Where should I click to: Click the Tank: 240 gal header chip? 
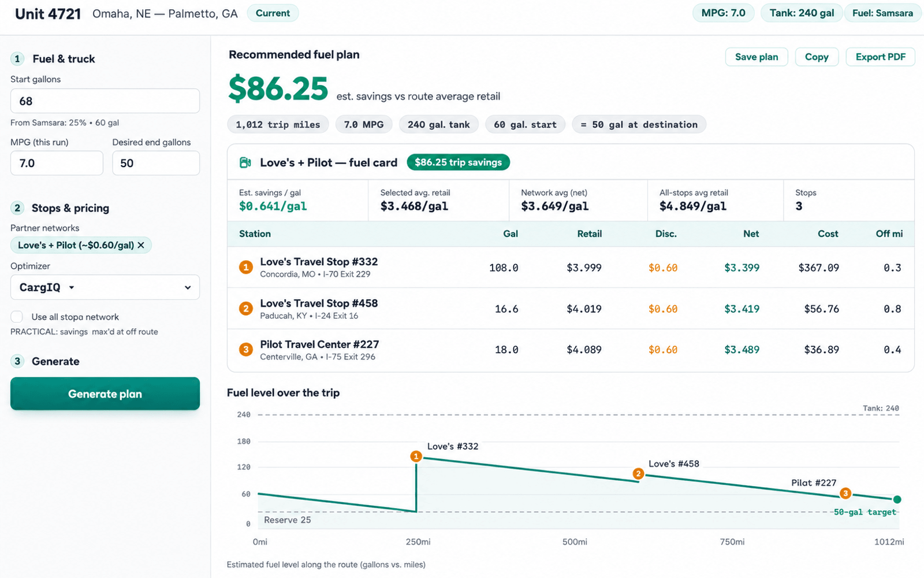[x=802, y=13]
